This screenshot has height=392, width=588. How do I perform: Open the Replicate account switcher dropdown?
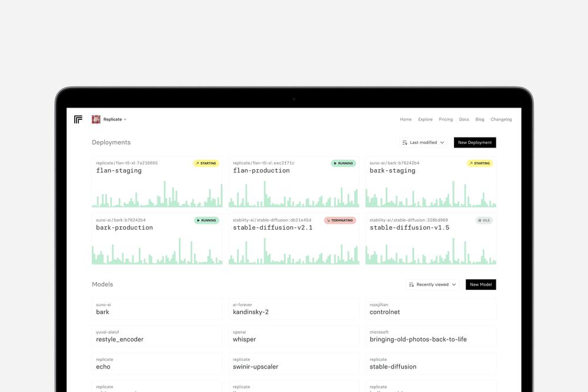109,119
